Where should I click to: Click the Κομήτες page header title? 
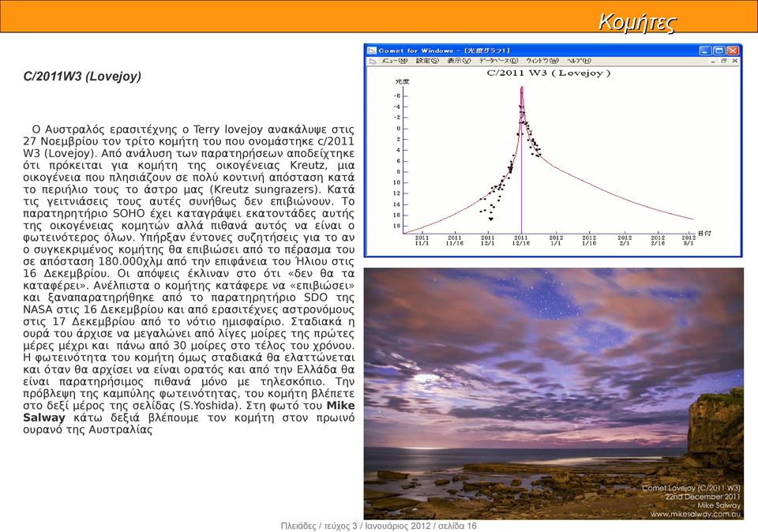pos(636,22)
